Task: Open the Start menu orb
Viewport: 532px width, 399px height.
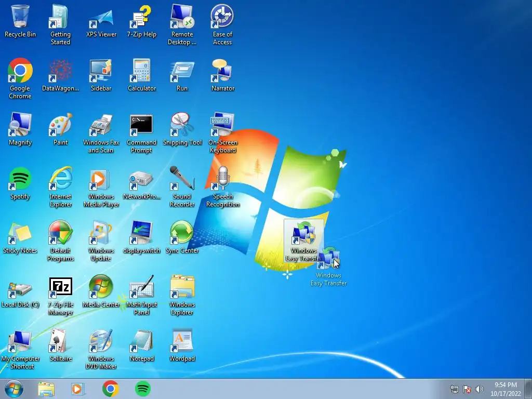Action: click(14, 389)
